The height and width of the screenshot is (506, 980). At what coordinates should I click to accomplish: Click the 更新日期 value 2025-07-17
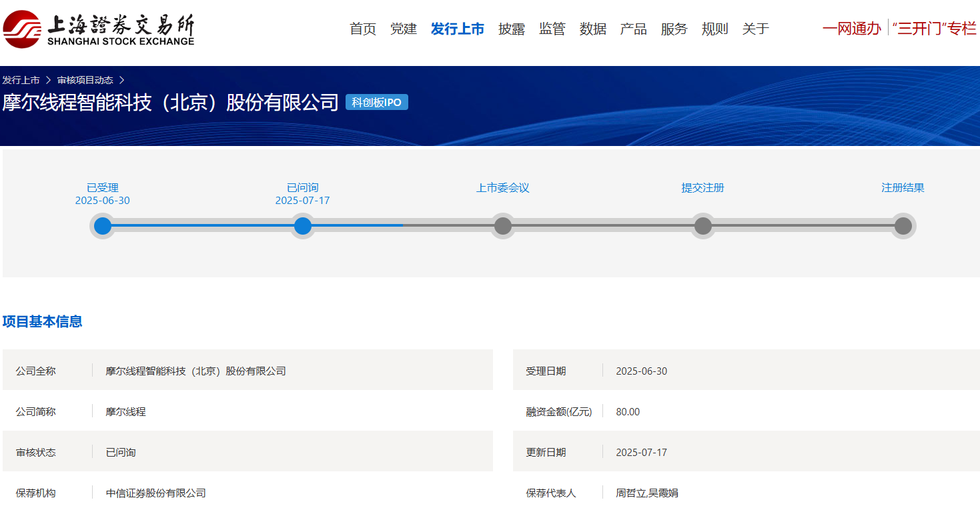tap(642, 453)
